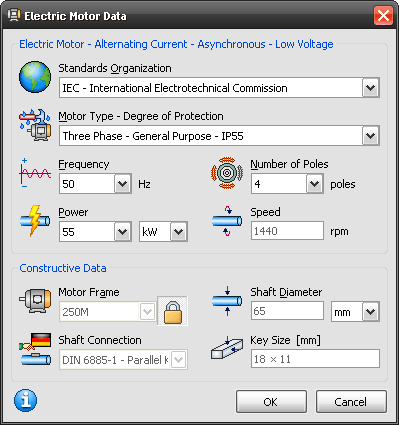
Task: Open the blue information help icon
Action: 26,400
